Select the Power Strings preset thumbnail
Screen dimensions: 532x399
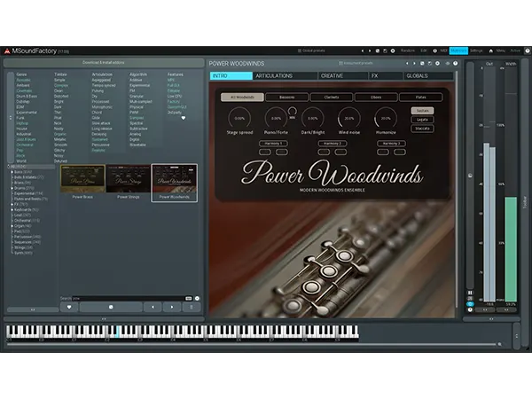129,182
